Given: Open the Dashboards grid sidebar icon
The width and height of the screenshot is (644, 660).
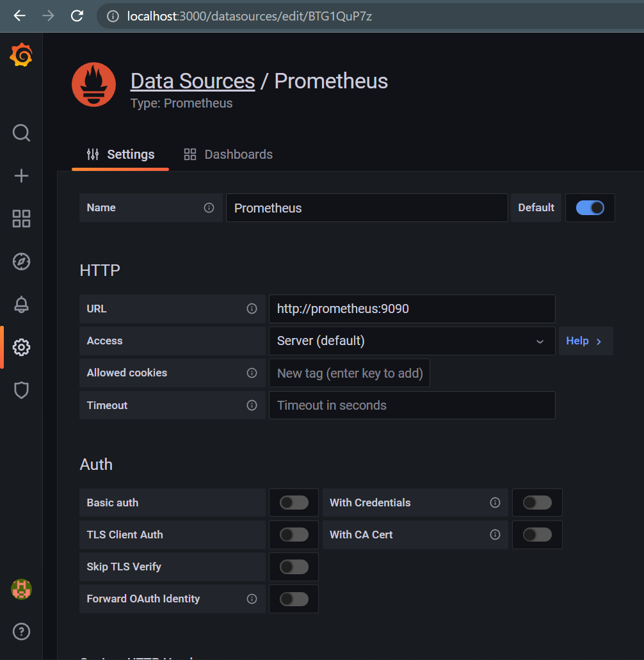Looking at the screenshot, I should tap(21, 219).
